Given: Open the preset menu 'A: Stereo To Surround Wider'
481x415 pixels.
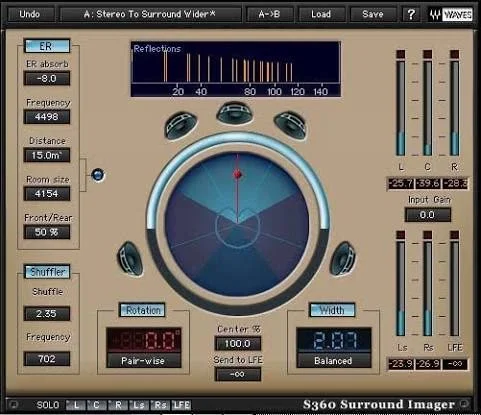Looking at the screenshot, I should pos(150,14).
